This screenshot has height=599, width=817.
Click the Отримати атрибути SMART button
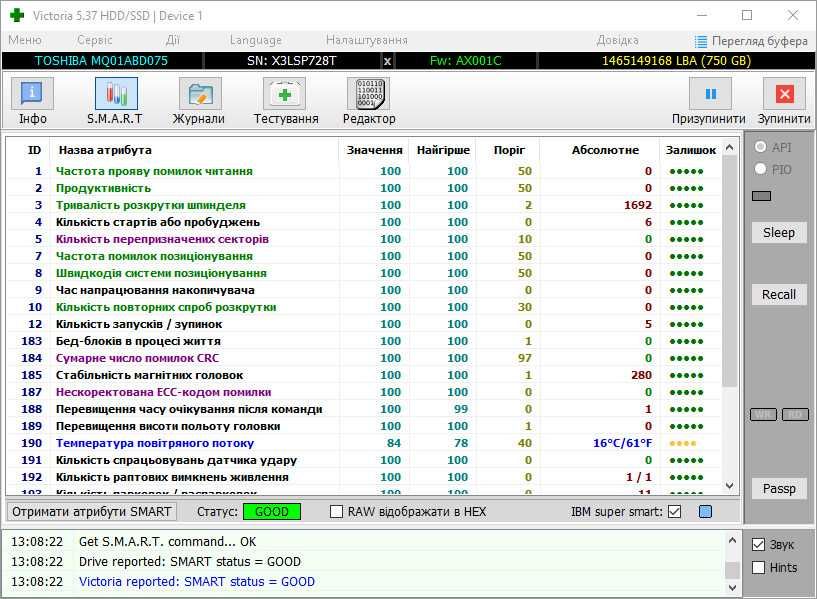click(92, 512)
